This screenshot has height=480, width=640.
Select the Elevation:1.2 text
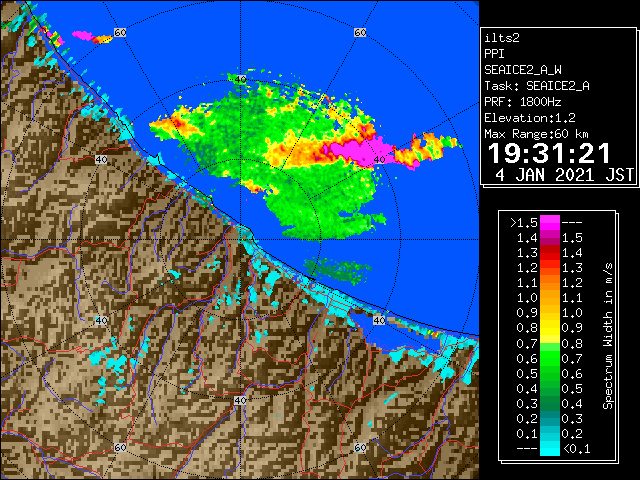click(530, 118)
